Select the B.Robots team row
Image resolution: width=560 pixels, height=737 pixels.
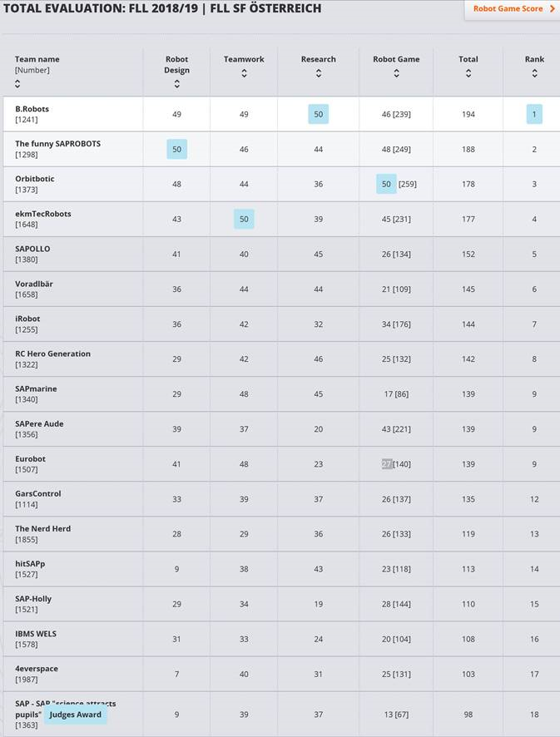[281, 114]
